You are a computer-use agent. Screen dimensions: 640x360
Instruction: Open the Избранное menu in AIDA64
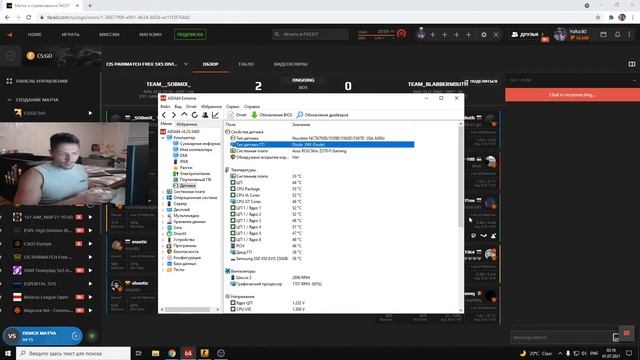point(211,107)
